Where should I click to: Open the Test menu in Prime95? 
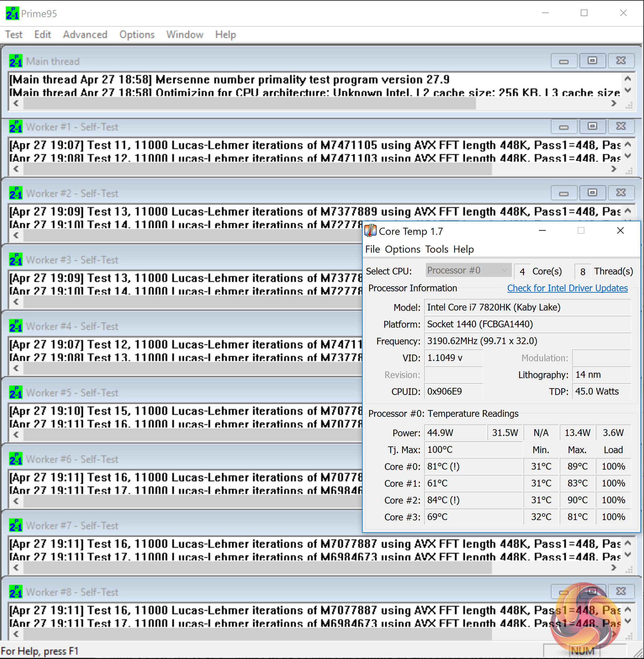point(13,35)
